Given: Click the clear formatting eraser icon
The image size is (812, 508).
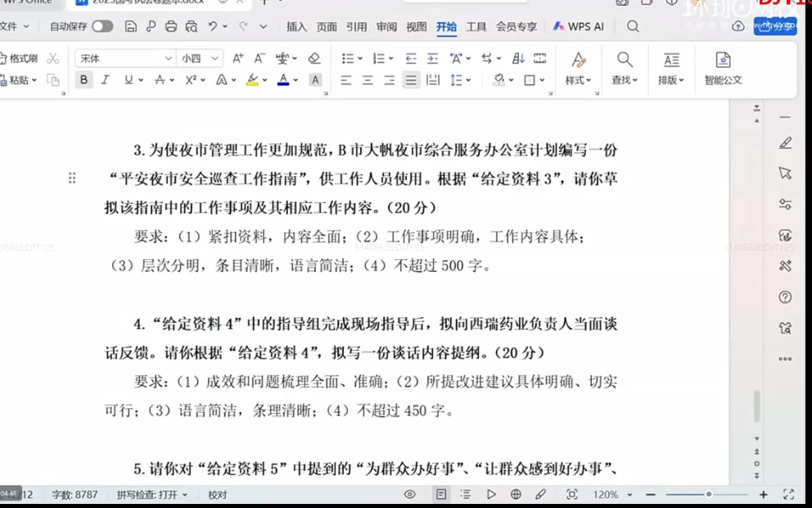Looking at the screenshot, I should 314,58.
